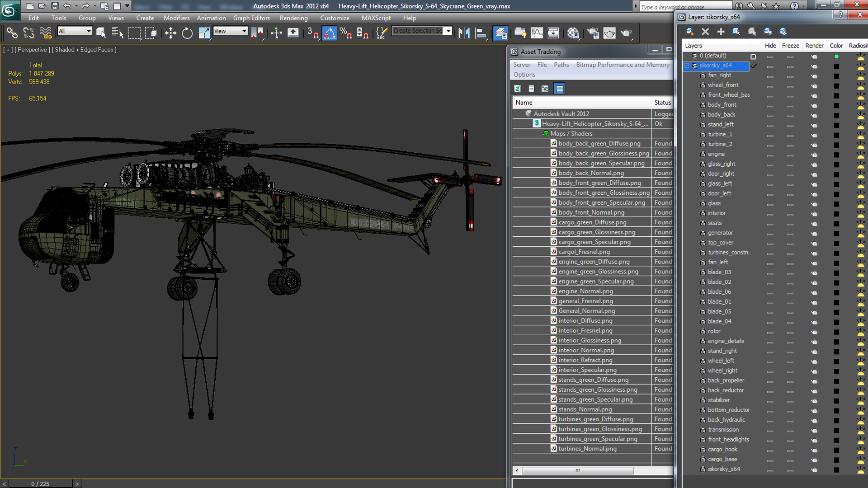Expand the InfoCenter search arrow
The image size is (868, 488).
[635, 6]
